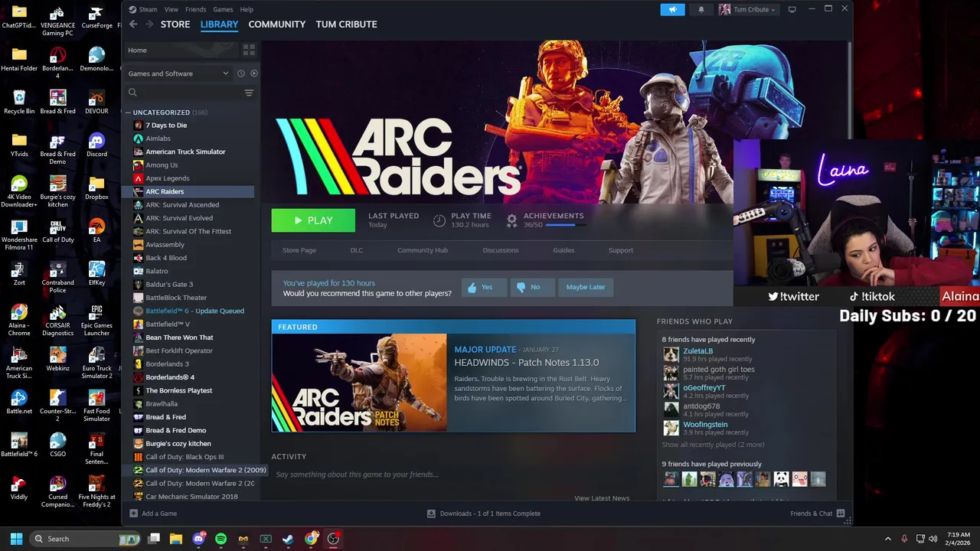Open Discord desktop shortcut

[x=96, y=145]
